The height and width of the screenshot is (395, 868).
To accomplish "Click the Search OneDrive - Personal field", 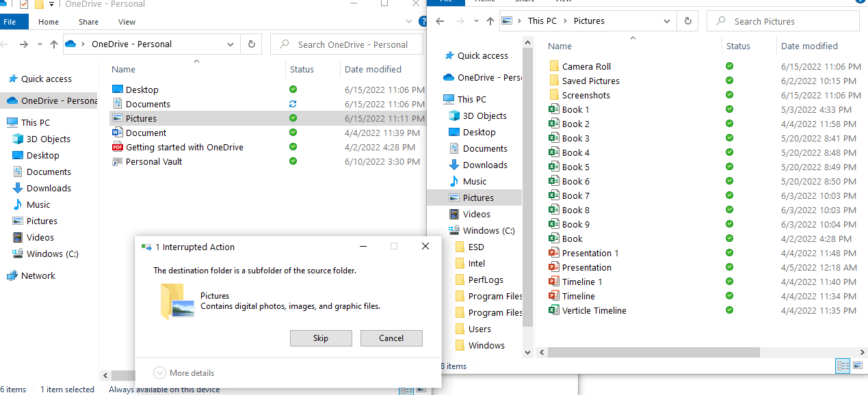I will pos(346,44).
